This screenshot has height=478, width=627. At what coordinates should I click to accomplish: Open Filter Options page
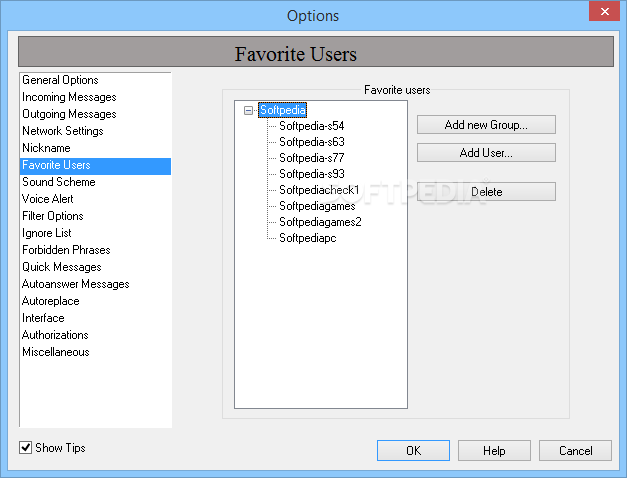click(95, 216)
